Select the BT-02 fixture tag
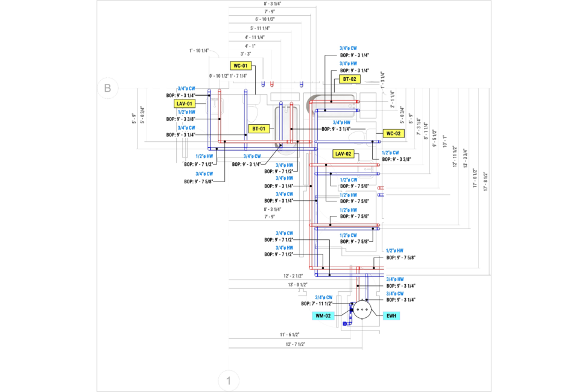 pos(350,79)
